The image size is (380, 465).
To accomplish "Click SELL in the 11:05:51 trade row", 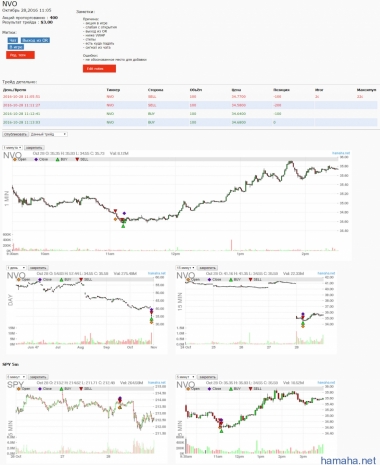I will tap(152, 97).
